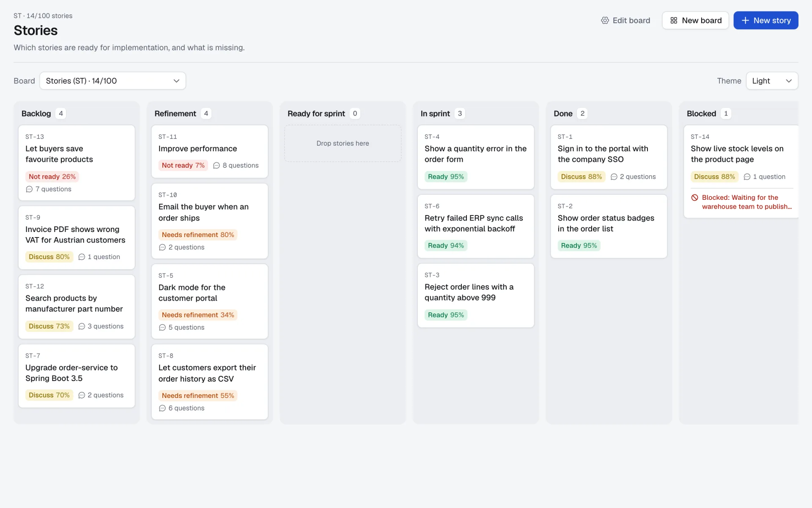Open the Theme dropdown showing Light
812x508 pixels.
pyautogui.click(x=772, y=81)
